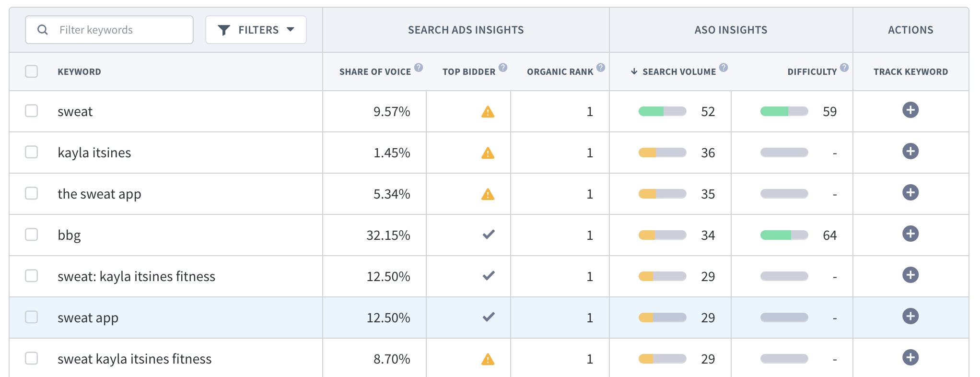Click the search magnifier icon in filter box
The width and height of the screenshot is (980, 377).
click(43, 30)
